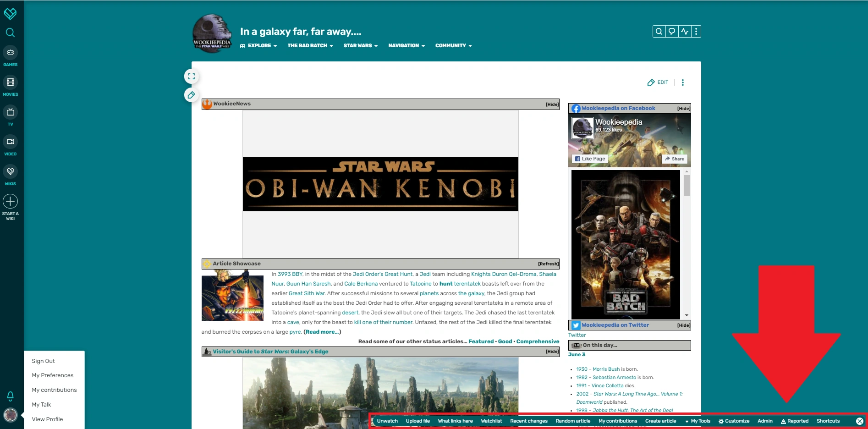Click the wiki header search icon
The width and height of the screenshot is (868, 429).
[x=659, y=32]
